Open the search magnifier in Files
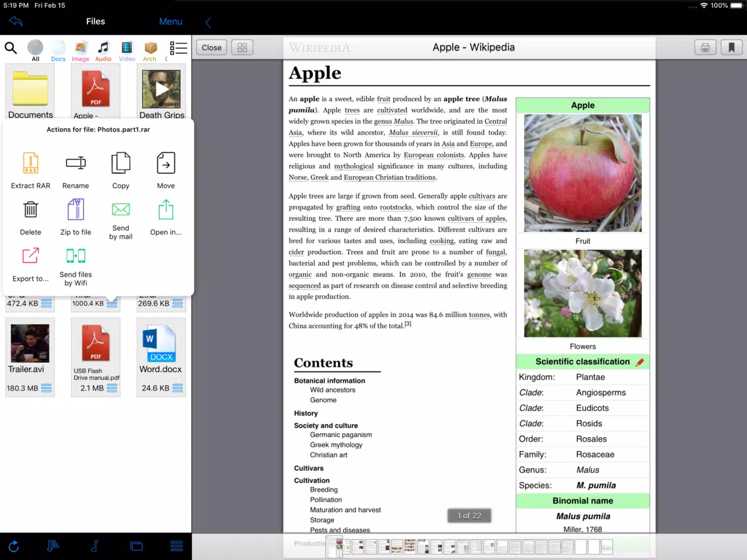 pos(11,47)
